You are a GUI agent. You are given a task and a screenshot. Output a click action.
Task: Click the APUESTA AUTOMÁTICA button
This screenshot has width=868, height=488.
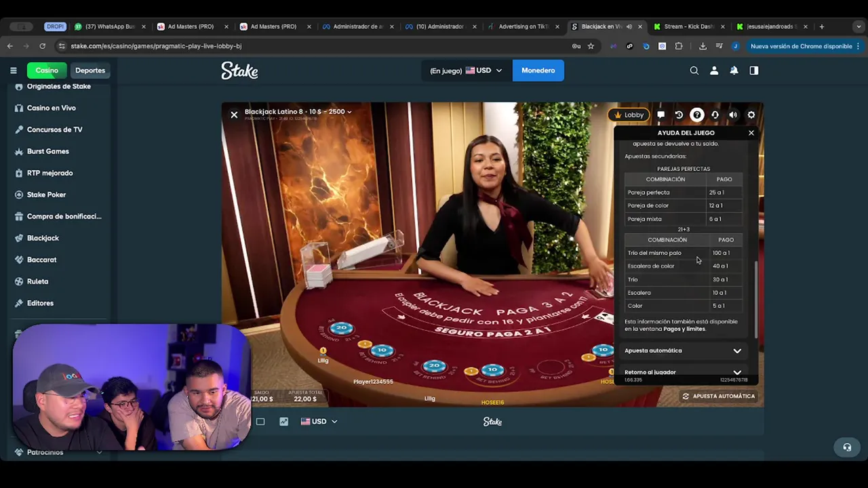718,396
